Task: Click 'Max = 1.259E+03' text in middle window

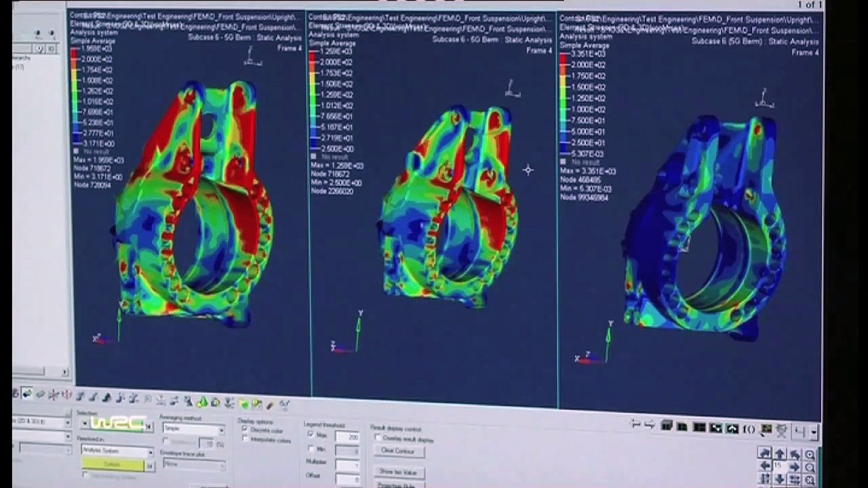Action: [x=337, y=165]
